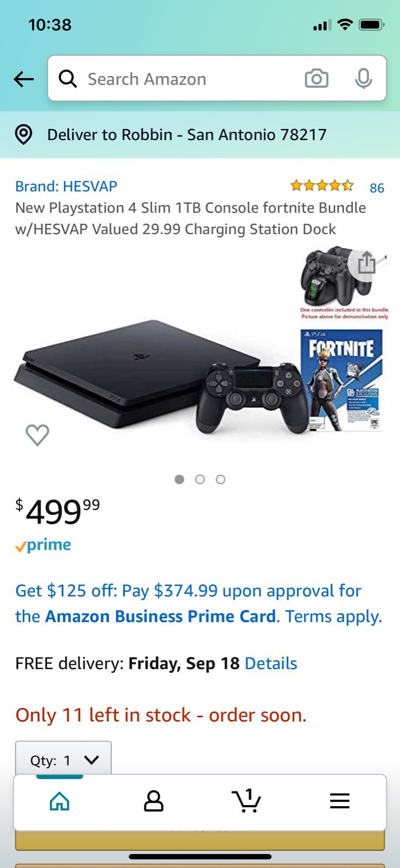
Task: Add item to wish list heart
Action: point(37,435)
